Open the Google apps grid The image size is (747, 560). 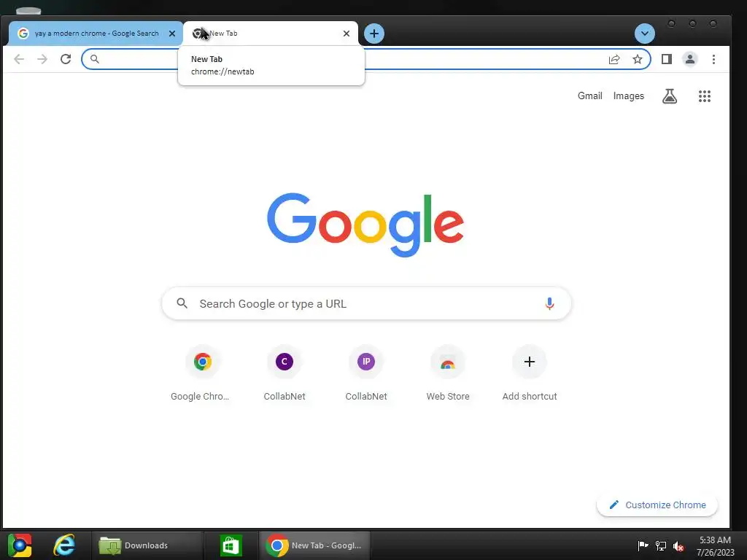(705, 96)
